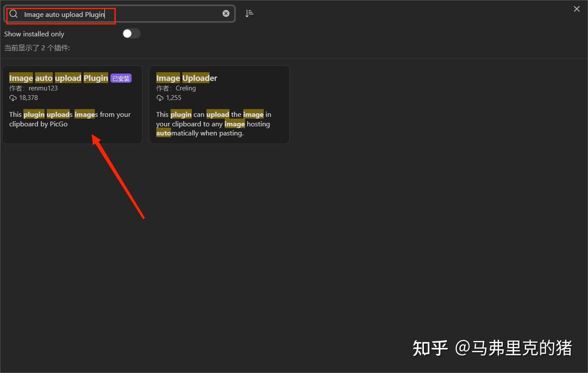This screenshot has width=588, height=373.
Task: Open the Image Uploader plugin card
Action: click(x=219, y=105)
